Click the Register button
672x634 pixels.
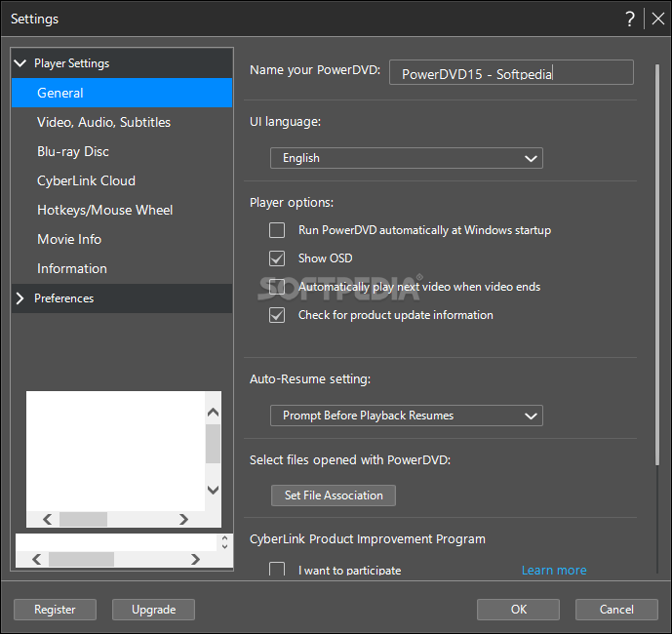click(55, 610)
